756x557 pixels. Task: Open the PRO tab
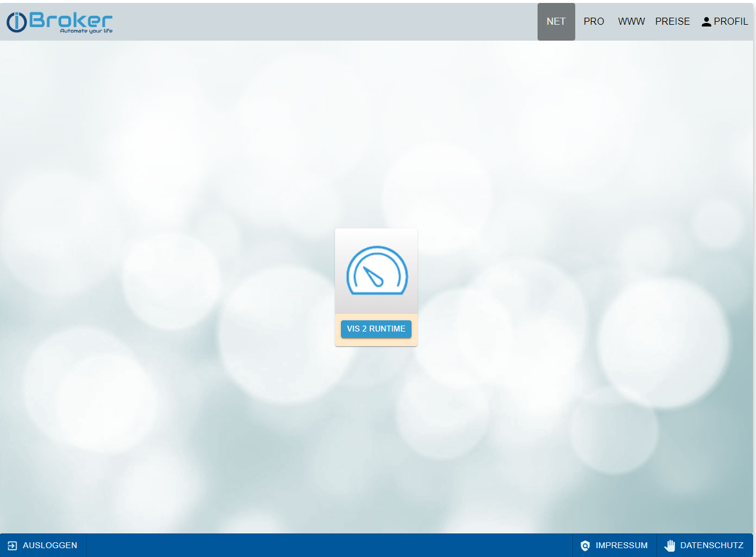[x=593, y=22]
